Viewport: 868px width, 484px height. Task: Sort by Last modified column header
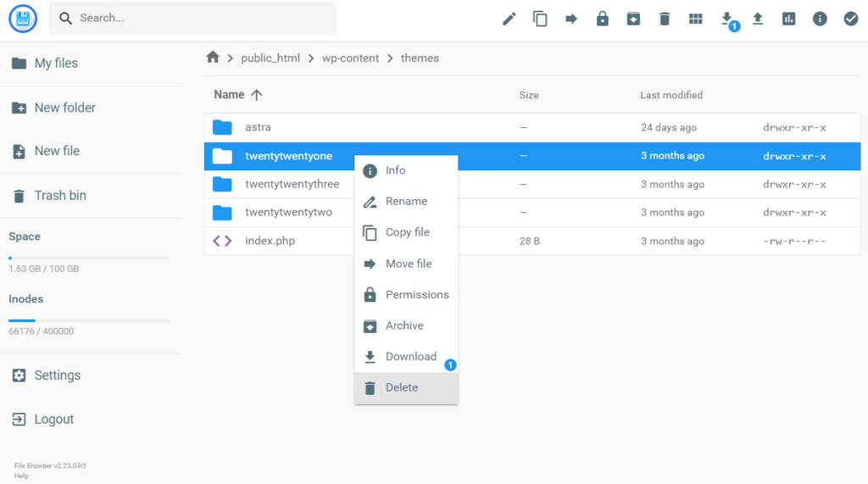[x=671, y=95]
